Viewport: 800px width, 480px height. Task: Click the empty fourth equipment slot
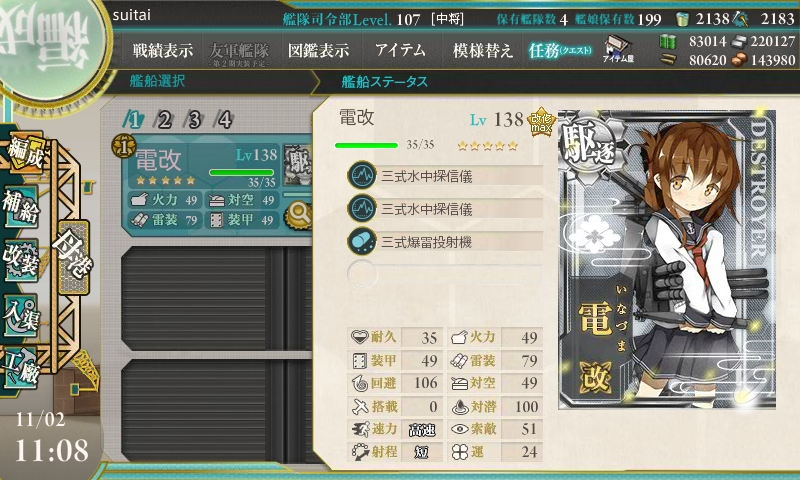coord(444,274)
